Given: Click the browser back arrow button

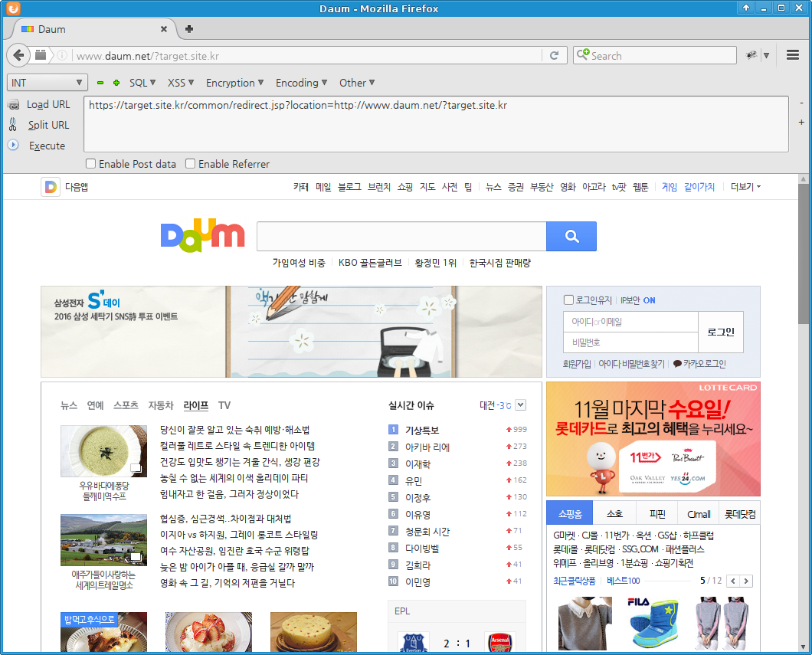Looking at the screenshot, I should [18, 55].
